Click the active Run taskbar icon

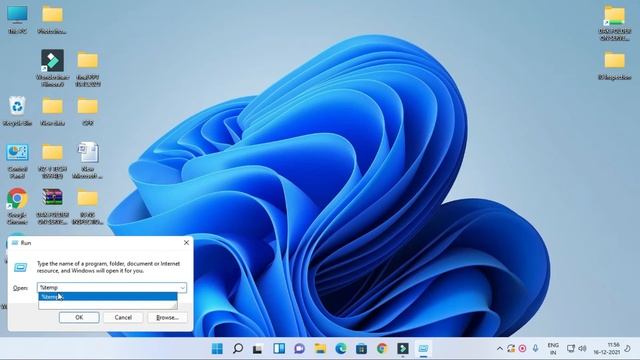coord(423,349)
